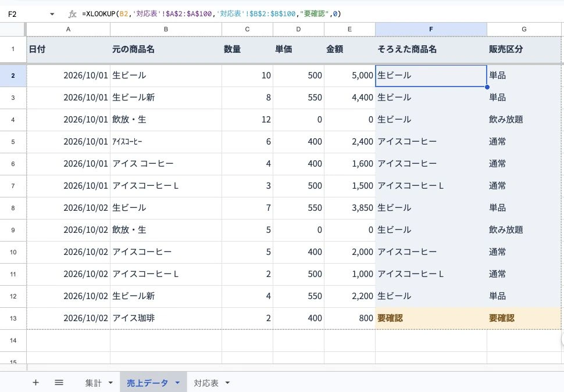Click quantity cell 12 in row 4
Image resolution: width=564 pixels, height=392 pixels.
[247, 120]
